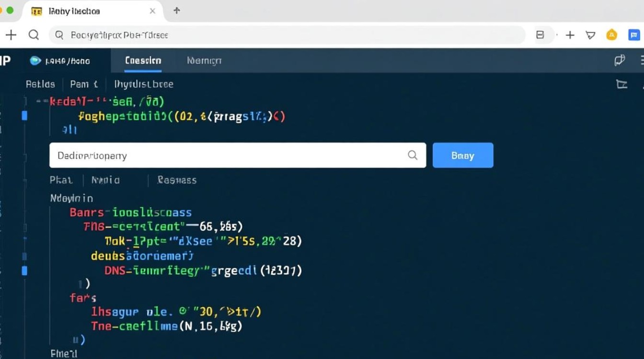Click the square icon right of address bar
Image resolution: width=644 pixels, height=359 pixels.
pos(540,35)
